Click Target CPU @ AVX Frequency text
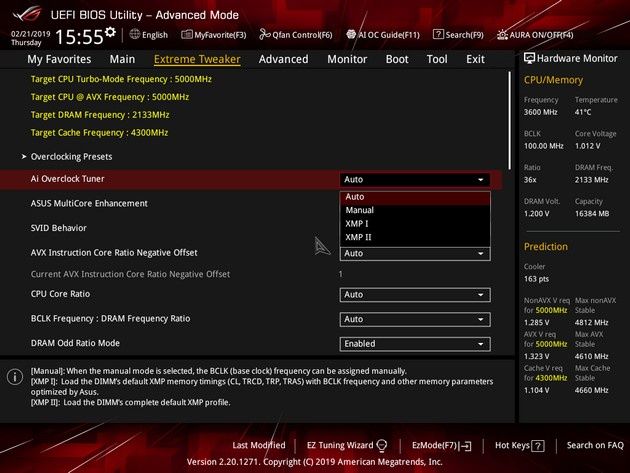The height and width of the screenshot is (473, 630). tap(110, 97)
